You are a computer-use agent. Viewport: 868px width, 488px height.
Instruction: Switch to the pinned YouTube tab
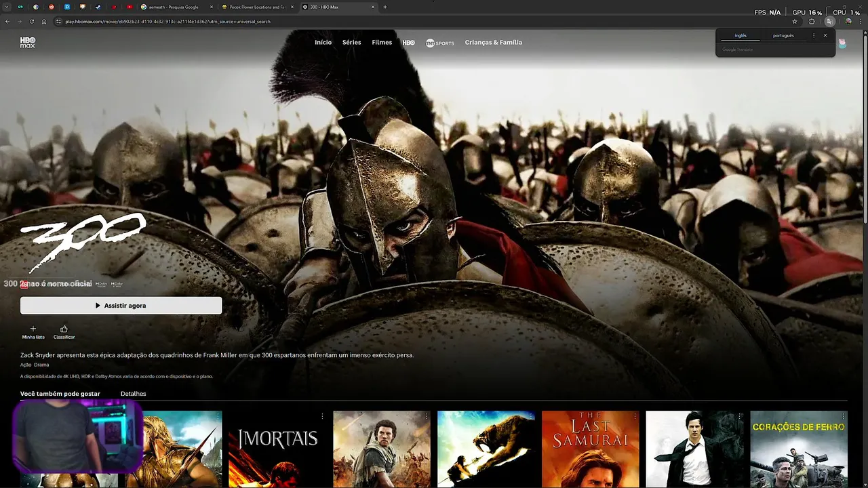pyautogui.click(x=130, y=7)
